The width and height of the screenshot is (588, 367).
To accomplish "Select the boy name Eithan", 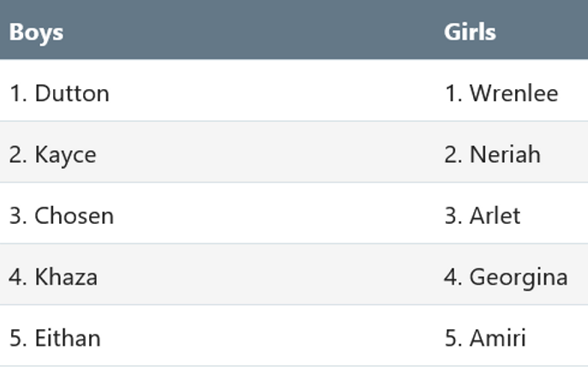I will pyautogui.click(x=68, y=338).
